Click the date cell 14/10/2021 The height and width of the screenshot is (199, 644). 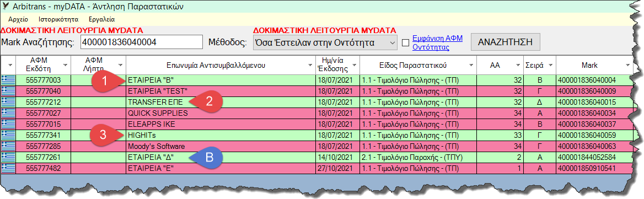click(x=337, y=157)
